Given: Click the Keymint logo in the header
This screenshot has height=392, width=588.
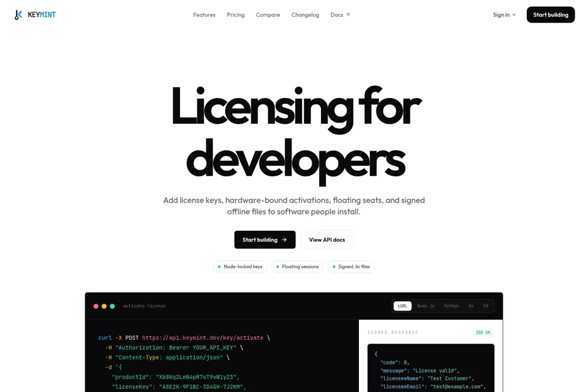Looking at the screenshot, I should click(35, 15).
